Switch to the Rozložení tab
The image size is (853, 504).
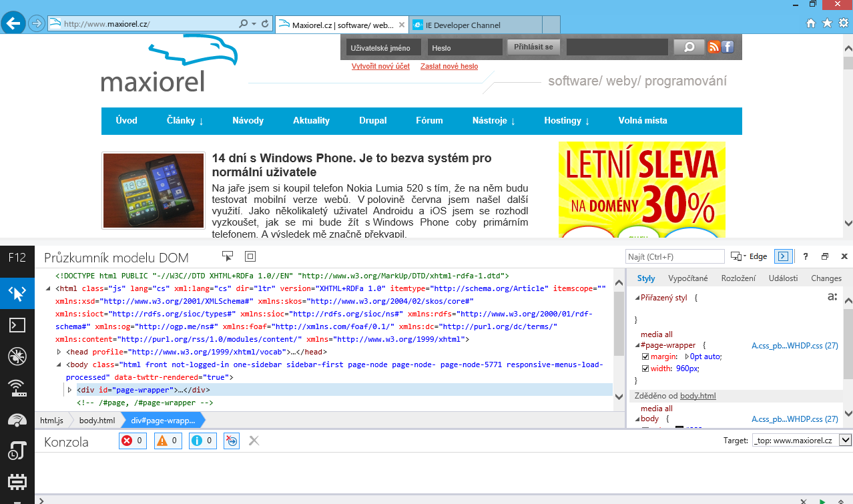tap(738, 278)
